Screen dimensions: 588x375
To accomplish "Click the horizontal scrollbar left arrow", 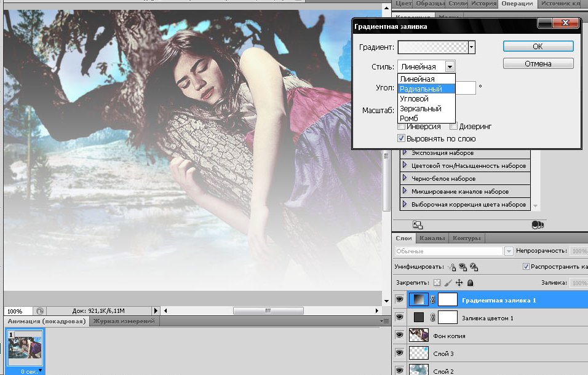I will tap(165, 310).
